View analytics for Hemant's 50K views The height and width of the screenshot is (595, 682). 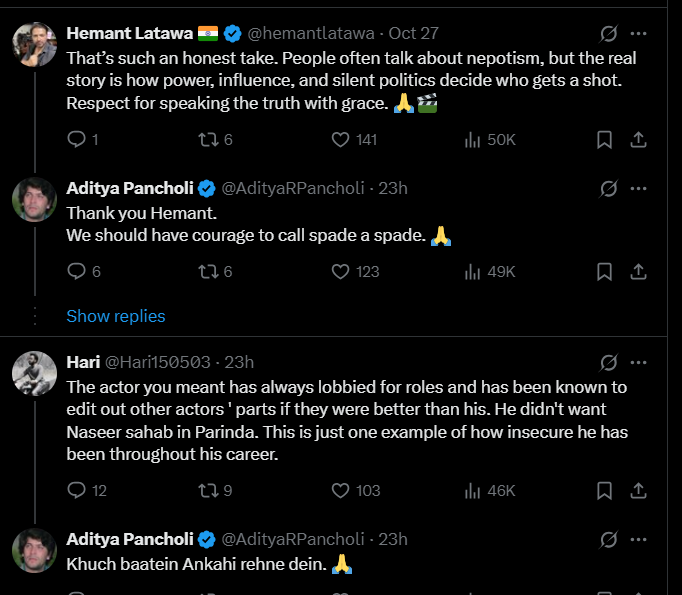pos(474,140)
